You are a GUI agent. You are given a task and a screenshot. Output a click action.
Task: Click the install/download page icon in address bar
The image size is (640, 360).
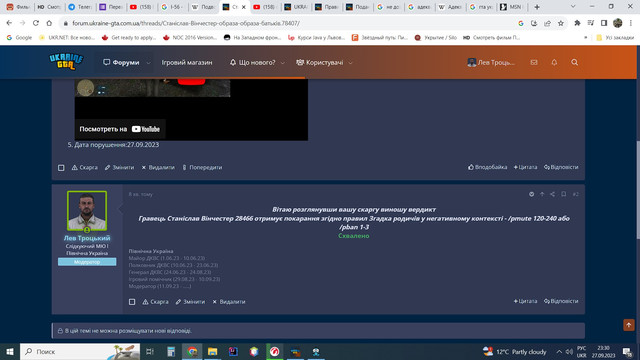pos(534,23)
